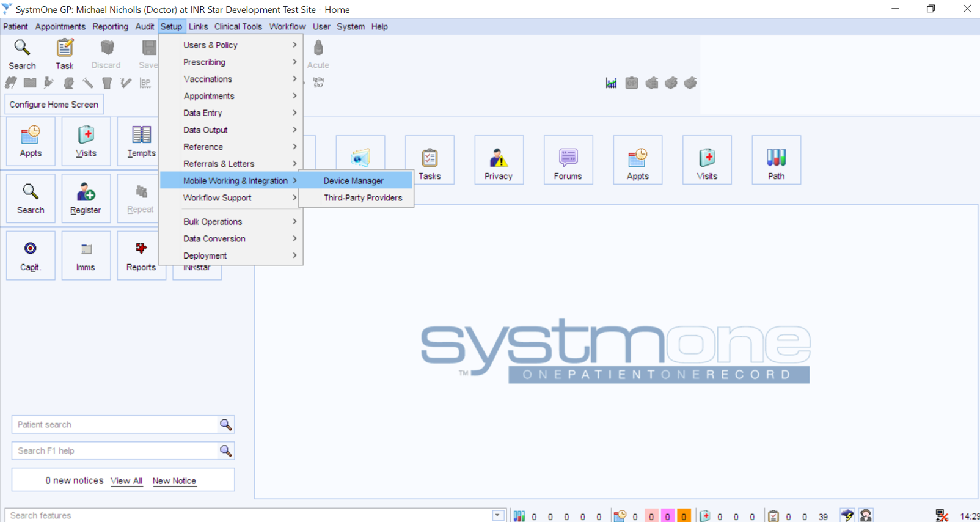Open the Path test tubes tile
The width and height of the screenshot is (980, 522).
coord(776,160)
